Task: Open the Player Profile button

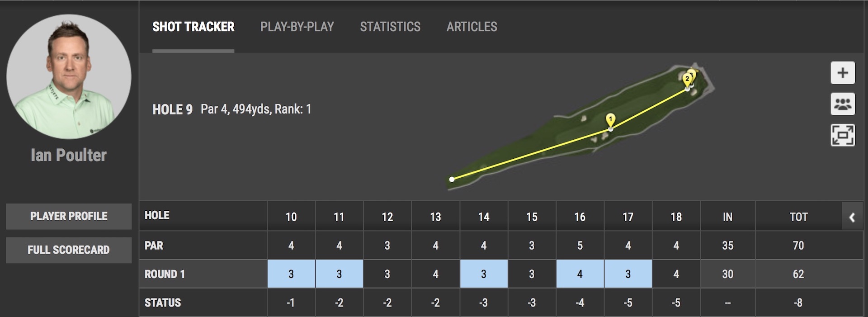Action: 69,216
